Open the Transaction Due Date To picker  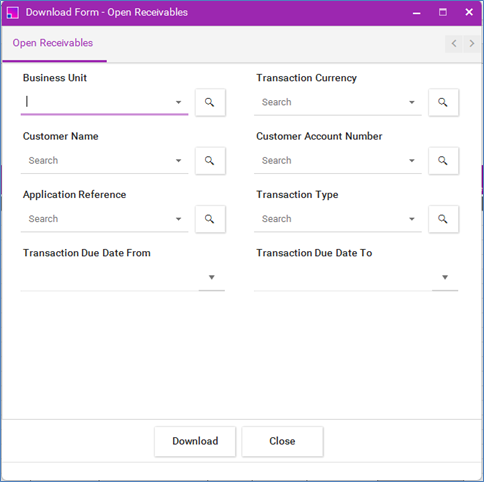click(445, 277)
